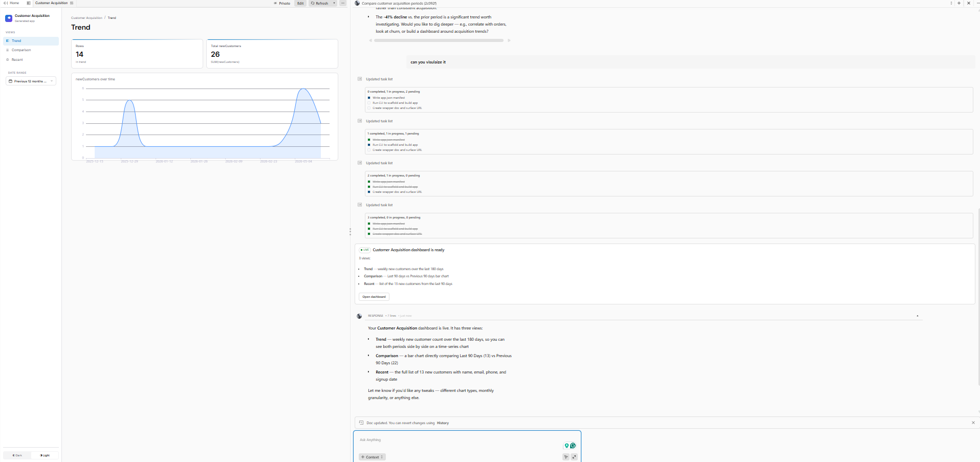Click the response options dot
Screen dimensions: 980x462
pyautogui.click(x=917, y=316)
